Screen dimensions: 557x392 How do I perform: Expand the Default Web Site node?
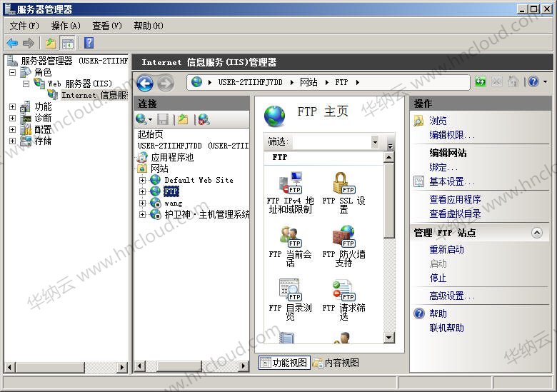pyautogui.click(x=142, y=180)
